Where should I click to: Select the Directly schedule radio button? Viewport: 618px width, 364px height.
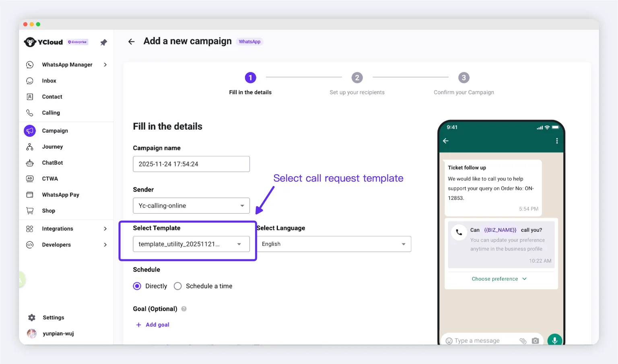coord(137,286)
